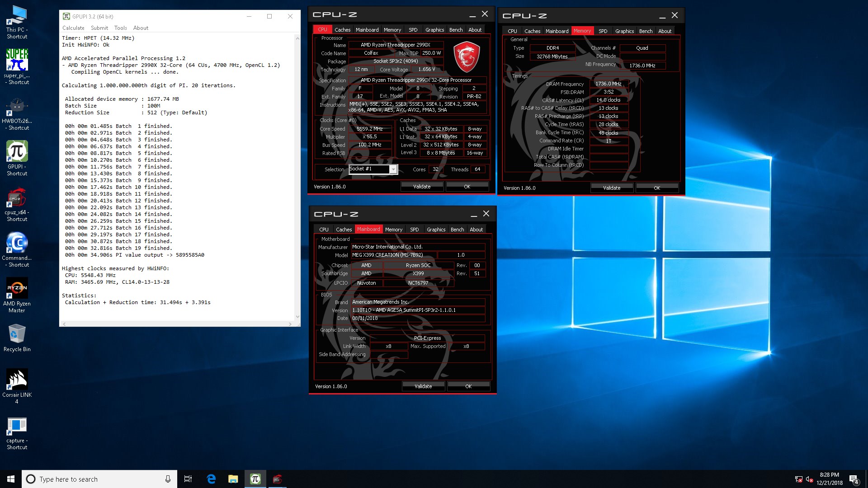Viewport: 868px width, 488px height.
Task: Launch Microsoft Edge from the taskbar
Action: tap(211, 479)
